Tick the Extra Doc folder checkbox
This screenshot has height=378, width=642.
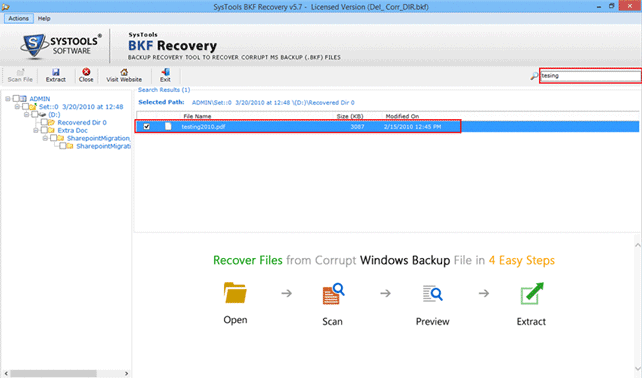click(44, 130)
